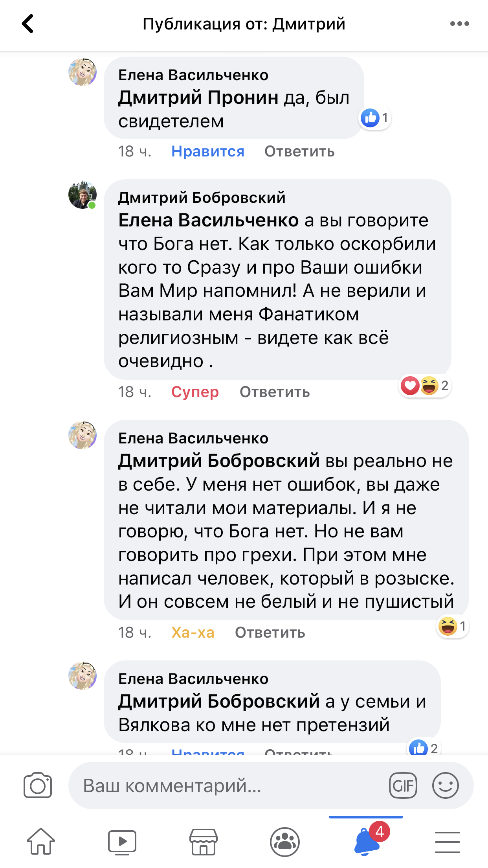488x868 pixels.
Task: Toggle the 'Супер' reaction on Бобровский's comment
Action: coord(195,392)
